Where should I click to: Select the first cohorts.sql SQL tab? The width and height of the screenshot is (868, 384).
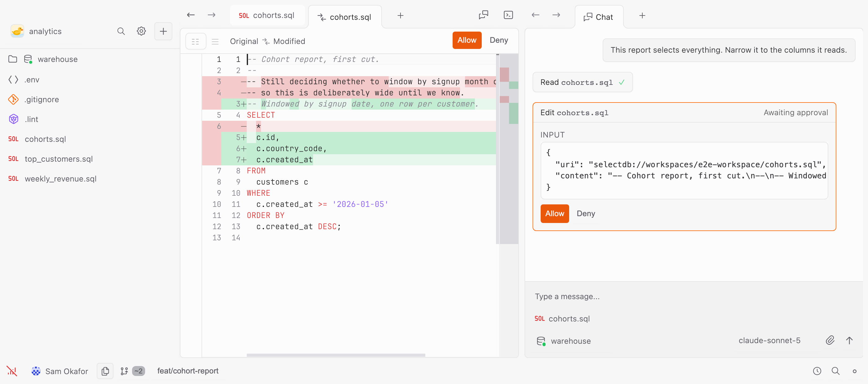click(x=267, y=15)
